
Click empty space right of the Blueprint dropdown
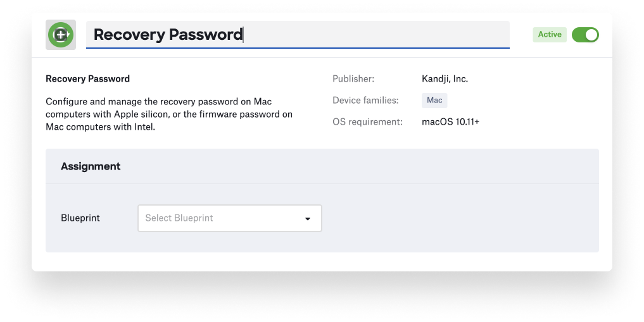point(456,218)
